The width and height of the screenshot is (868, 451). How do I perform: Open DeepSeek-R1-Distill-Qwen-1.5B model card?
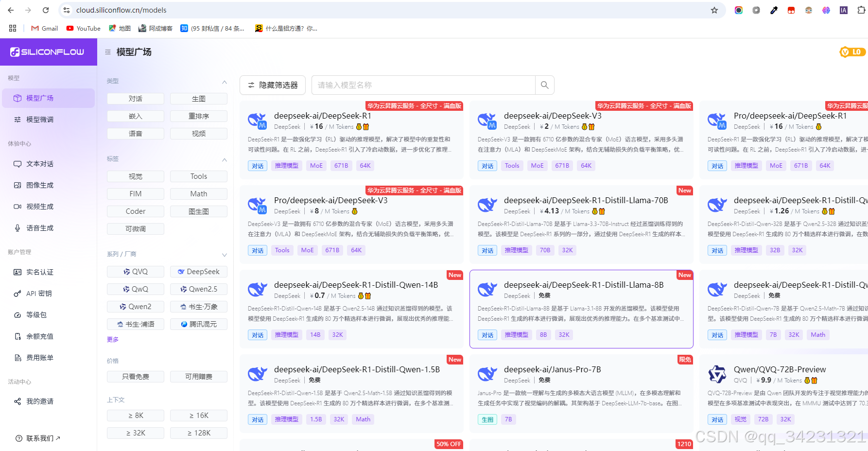click(x=351, y=394)
